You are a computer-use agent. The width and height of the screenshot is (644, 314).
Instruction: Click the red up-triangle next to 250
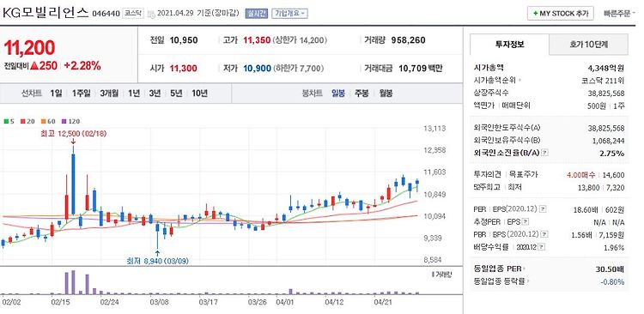point(34,66)
